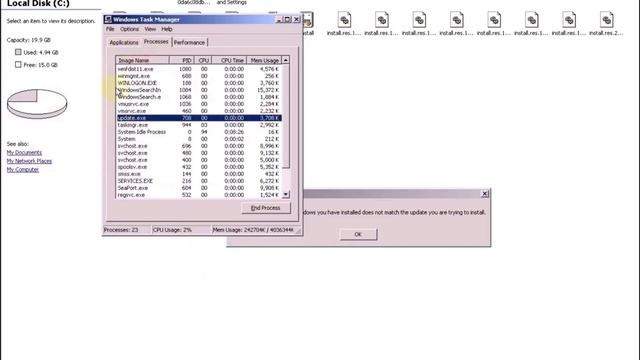Image resolution: width=640 pixels, height=360 pixels.
Task: Open the My Documents link
Action: [x=24, y=153]
